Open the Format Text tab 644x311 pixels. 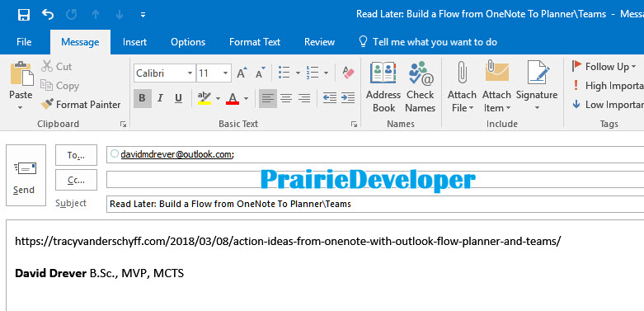255,42
